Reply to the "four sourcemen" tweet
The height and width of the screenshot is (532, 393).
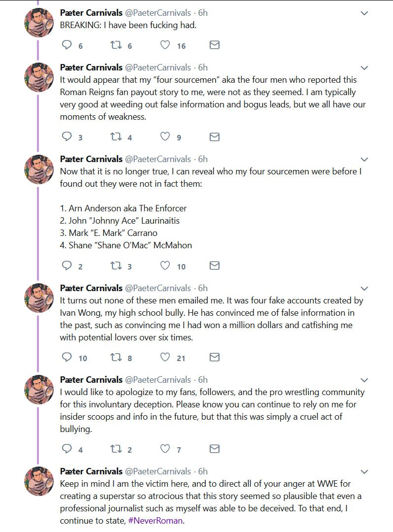[x=67, y=137]
